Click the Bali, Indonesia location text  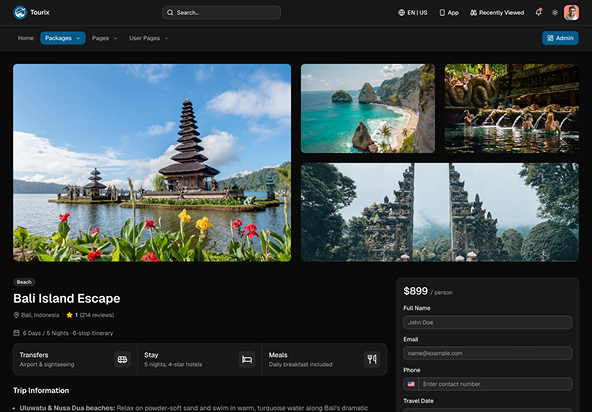(40, 315)
